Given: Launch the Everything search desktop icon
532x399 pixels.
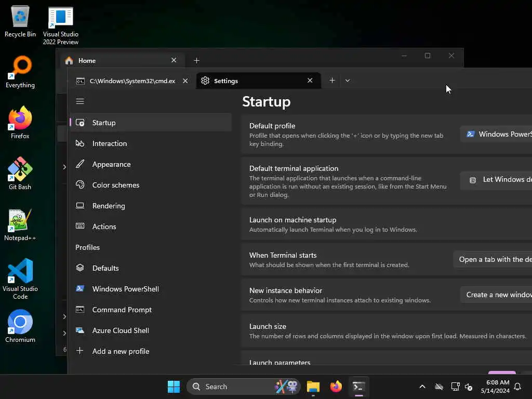Looking at the screenshot, I should tap(20, 72).
